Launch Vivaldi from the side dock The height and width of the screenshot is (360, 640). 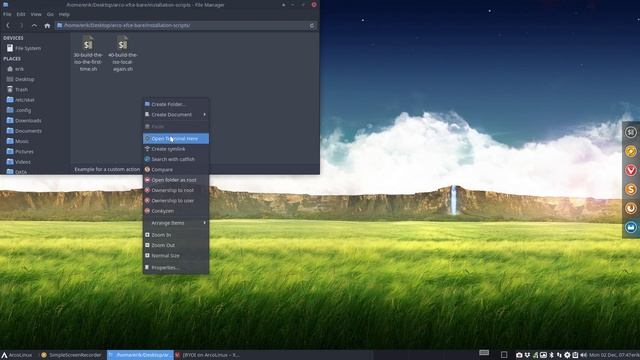(x=631, y=170)
